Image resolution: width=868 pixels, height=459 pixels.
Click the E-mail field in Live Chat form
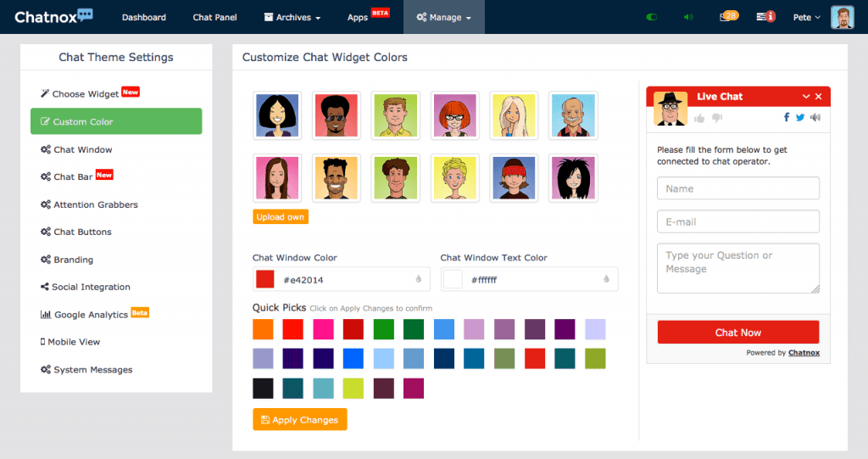738,221
